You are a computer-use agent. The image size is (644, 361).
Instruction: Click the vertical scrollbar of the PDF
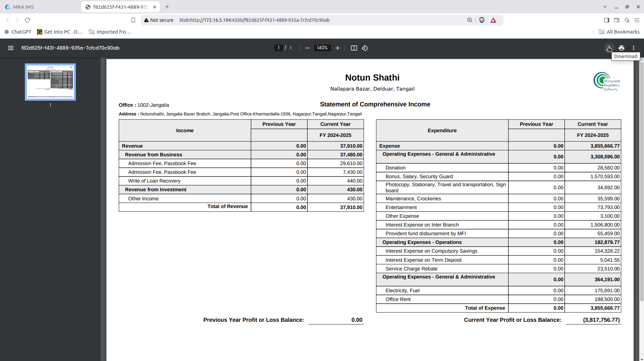[x=641, y=181]
